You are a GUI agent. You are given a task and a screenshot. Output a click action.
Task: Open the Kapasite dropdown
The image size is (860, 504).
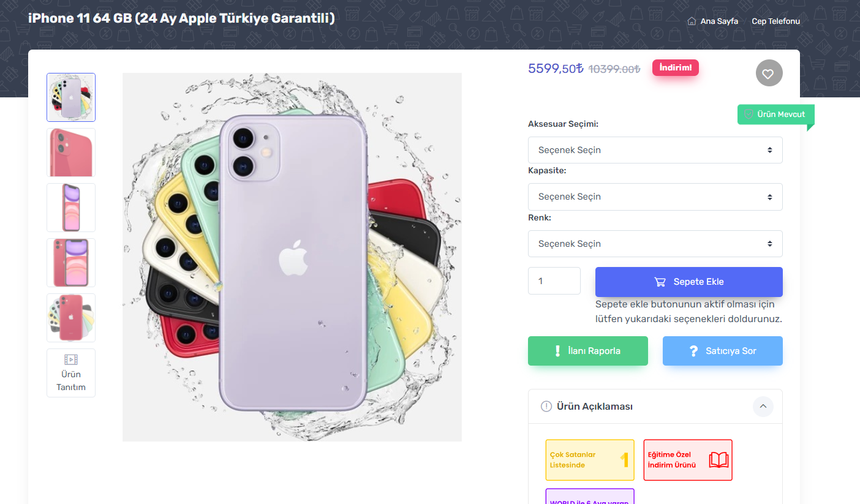pyautogui.click(x=655, y=197)
